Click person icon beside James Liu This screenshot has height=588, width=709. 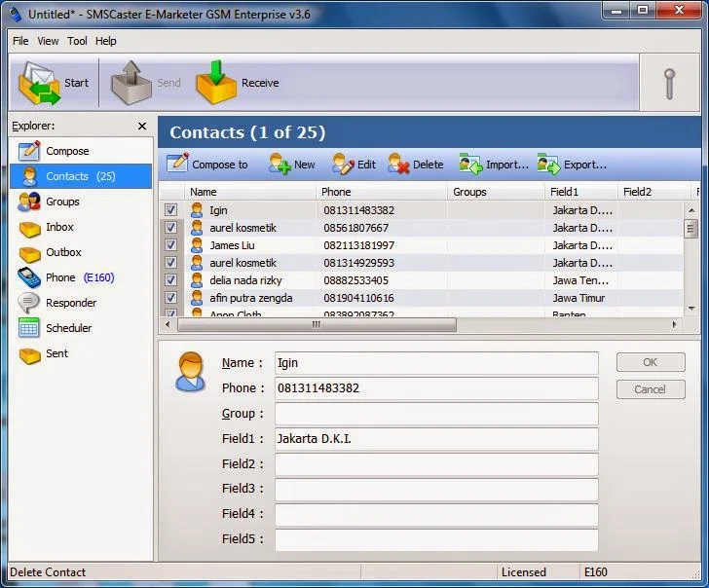tap(197, 245)
